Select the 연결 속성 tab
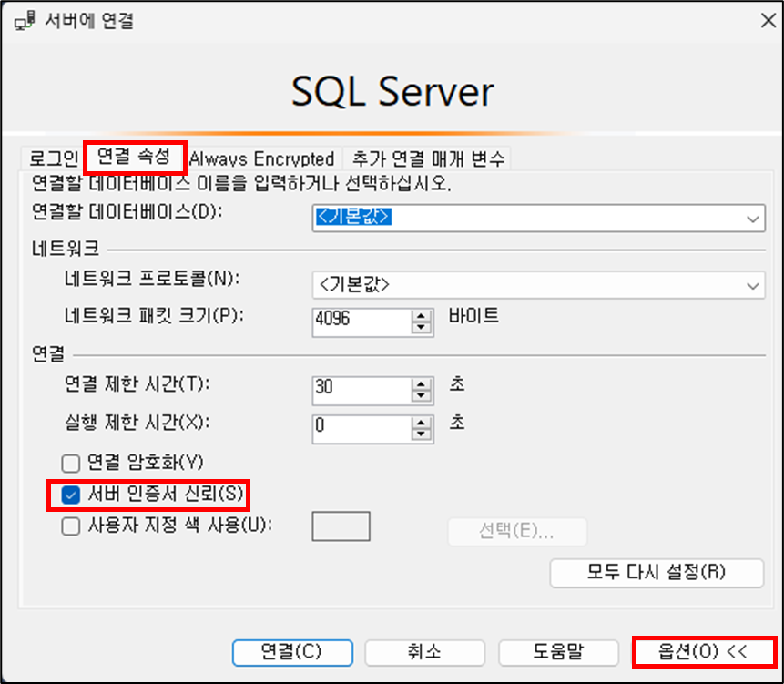Screen dimensions: 784x684 point(134,157)
